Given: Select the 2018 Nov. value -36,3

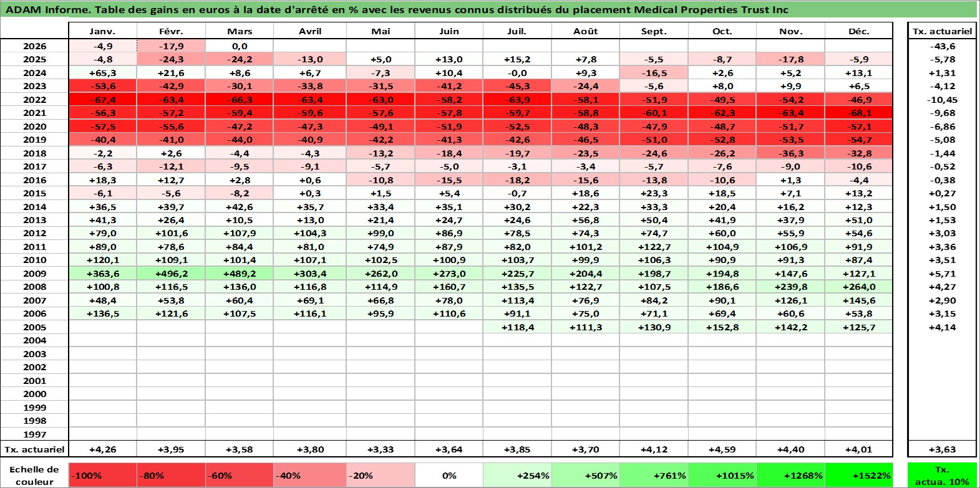Looking at the screenshot, I should [x=790, y=153].
